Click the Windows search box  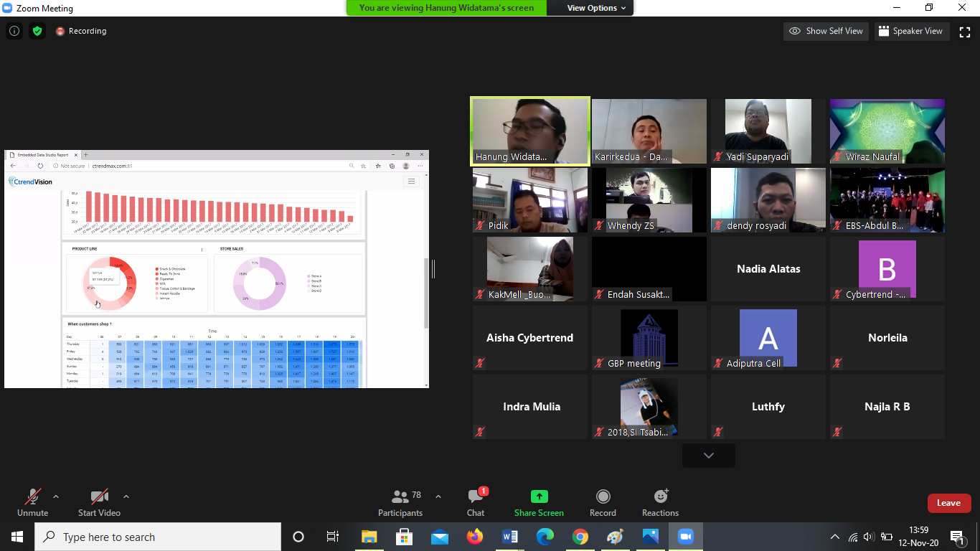point(158,537)
